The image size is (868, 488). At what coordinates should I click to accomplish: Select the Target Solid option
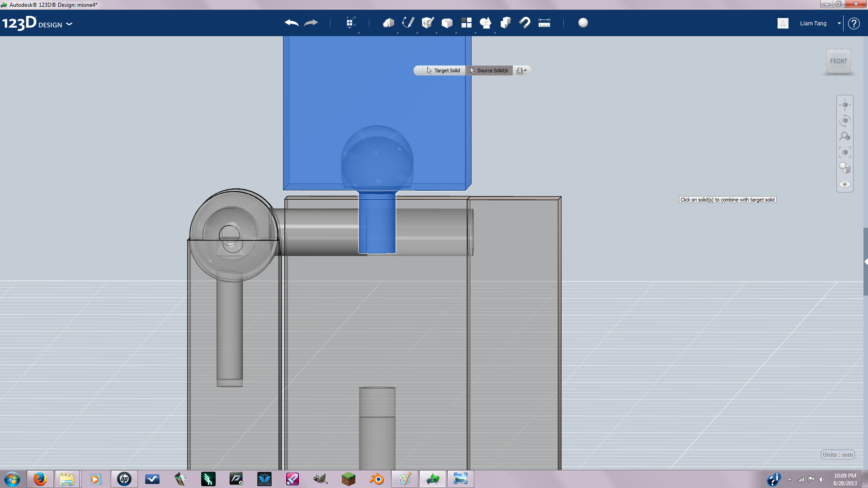443,70
